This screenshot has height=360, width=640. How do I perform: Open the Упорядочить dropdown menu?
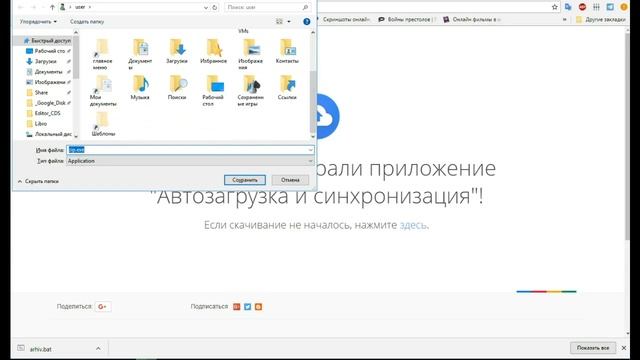pyautogui.click(x=38, y=22)
